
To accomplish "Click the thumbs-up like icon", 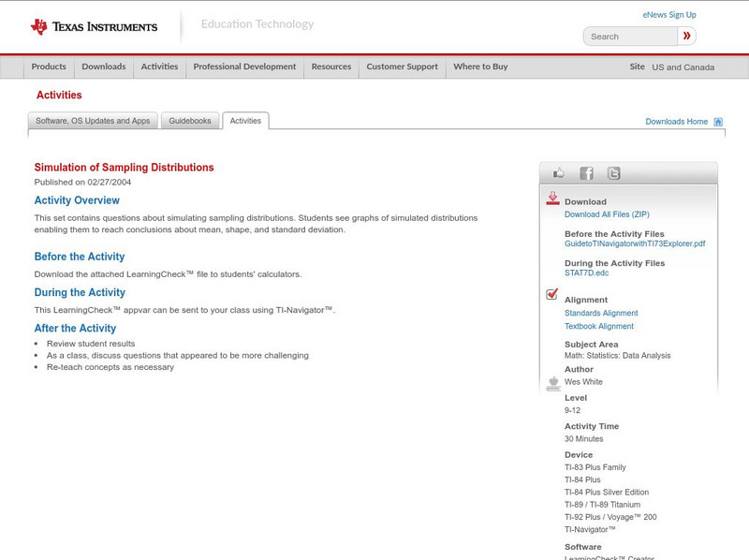I will 558,173.
